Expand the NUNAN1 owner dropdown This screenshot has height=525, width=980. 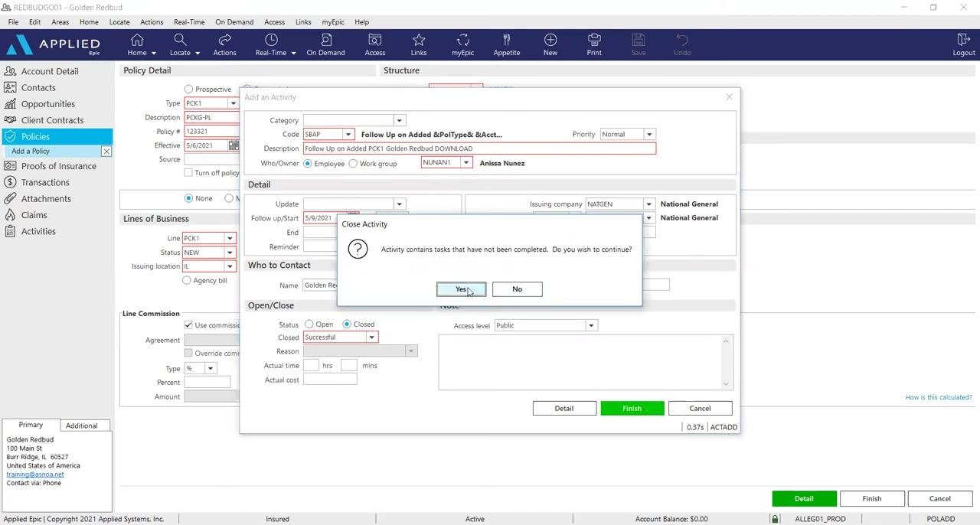465,163
